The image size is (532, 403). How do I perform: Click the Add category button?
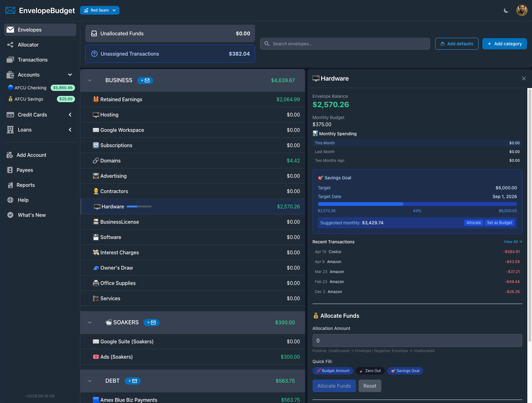pos(504,44)
